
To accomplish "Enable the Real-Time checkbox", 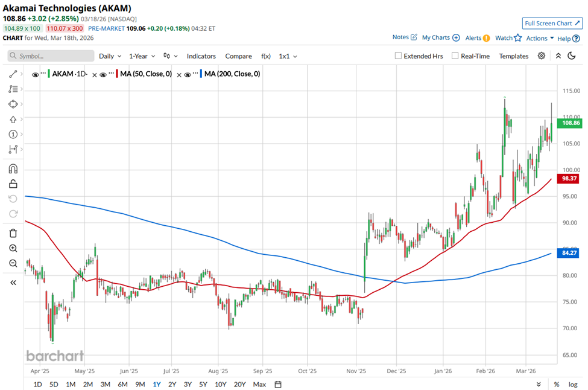I will coord(455,56).
